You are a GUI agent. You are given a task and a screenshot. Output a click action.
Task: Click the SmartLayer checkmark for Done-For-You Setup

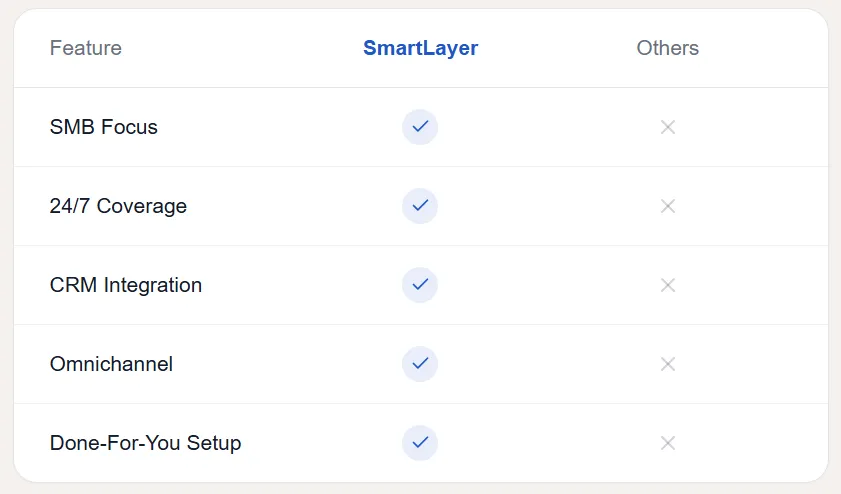(x=420, y=442)
